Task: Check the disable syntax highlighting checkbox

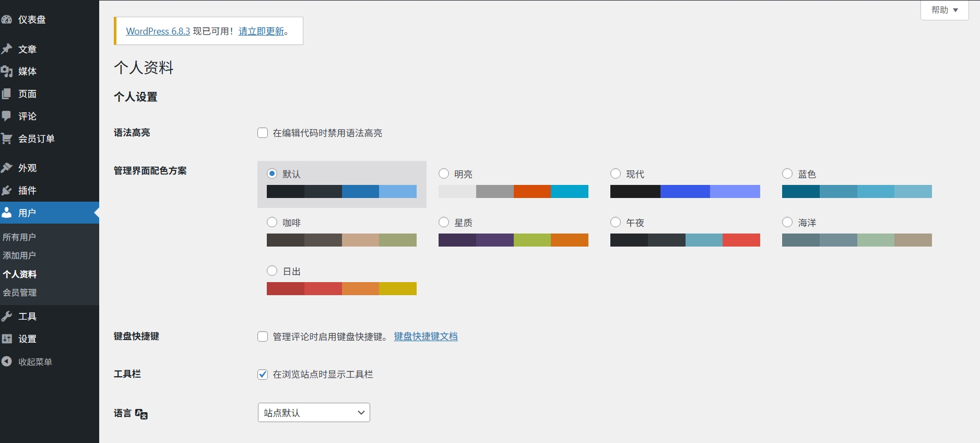Action: tap(263, 133)
